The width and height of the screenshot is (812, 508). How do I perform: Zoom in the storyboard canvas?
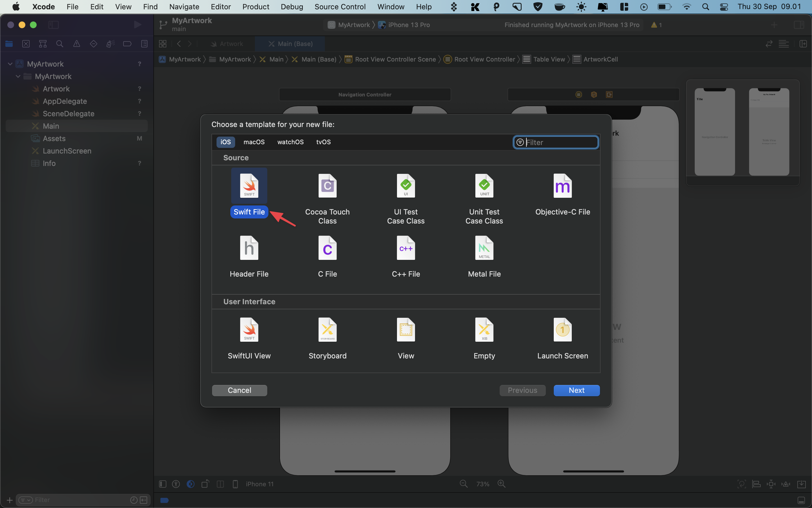pos(502,484)
